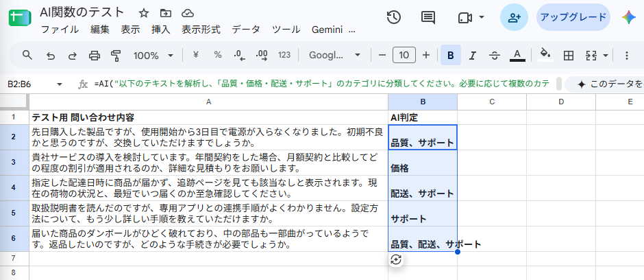Open the データ menu
644x280 pixels.
[246, 30]
